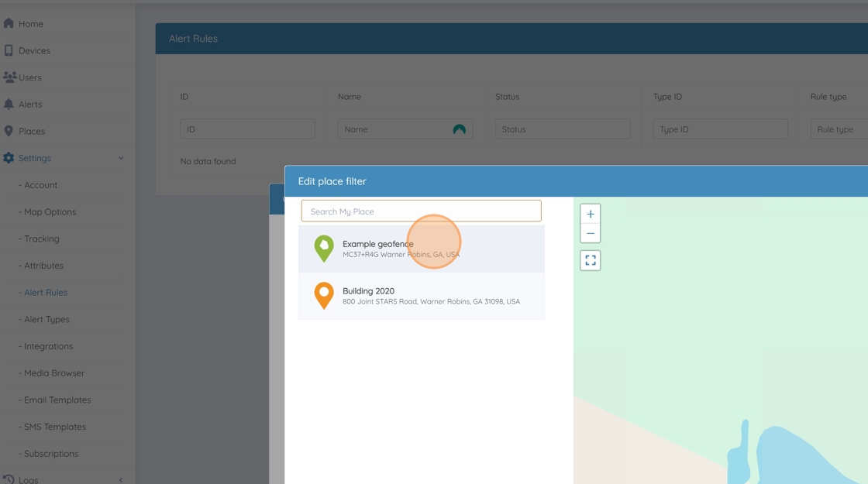Click the Places pin icon

(x=9, y=131)
